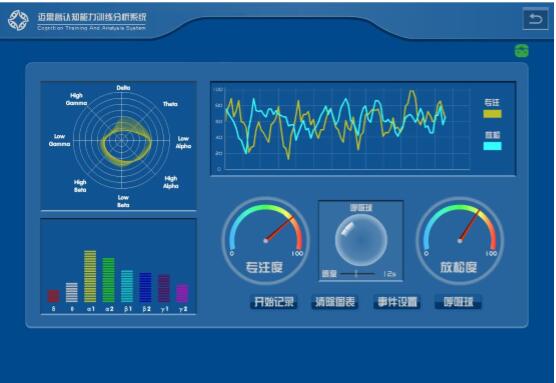Open 事件设置 event settings

397,302
